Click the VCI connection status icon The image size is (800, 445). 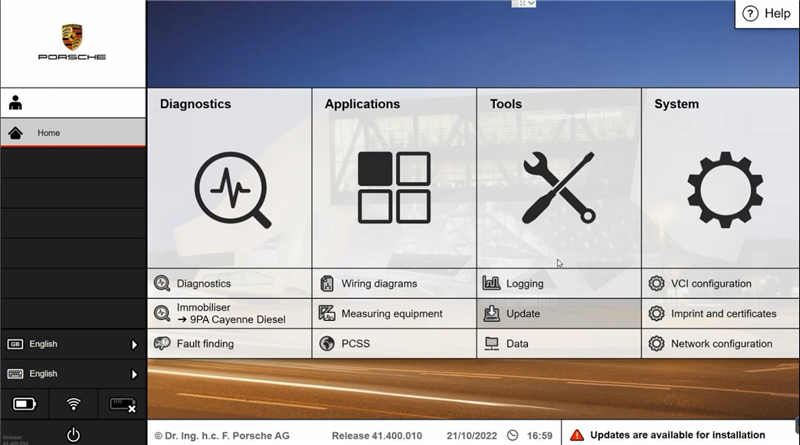click(122, 404)
